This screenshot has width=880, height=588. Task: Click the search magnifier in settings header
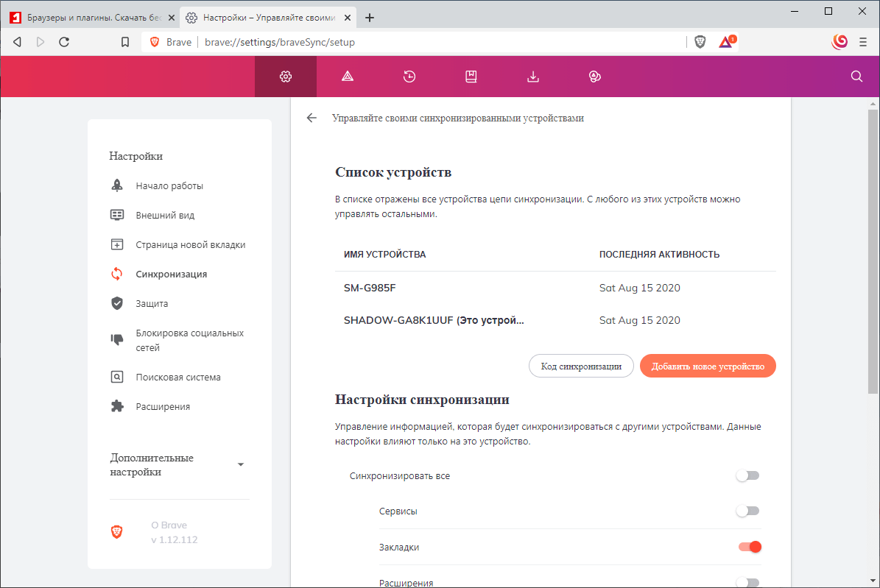click(x=856, y=77)
